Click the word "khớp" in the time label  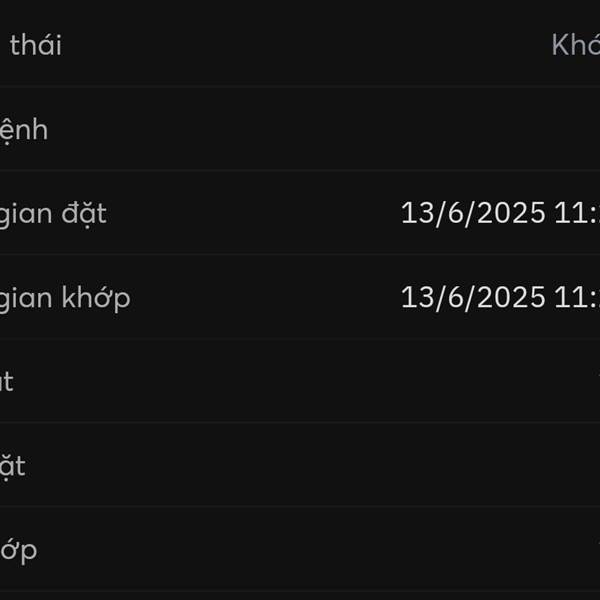(96, 299)
